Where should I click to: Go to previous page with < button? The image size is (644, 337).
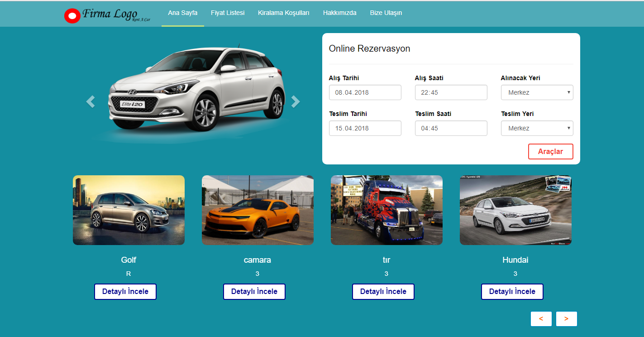pos(541,319)
